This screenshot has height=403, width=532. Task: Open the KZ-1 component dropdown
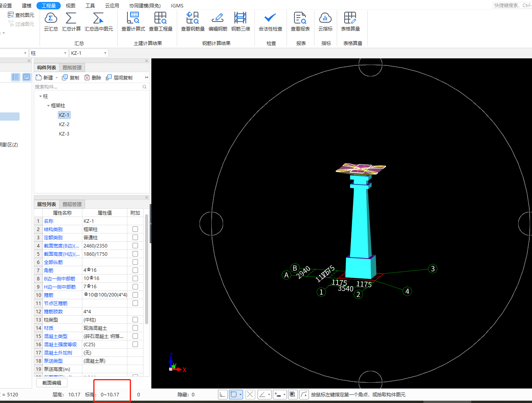pyautogui.click(x=105, y=53)
